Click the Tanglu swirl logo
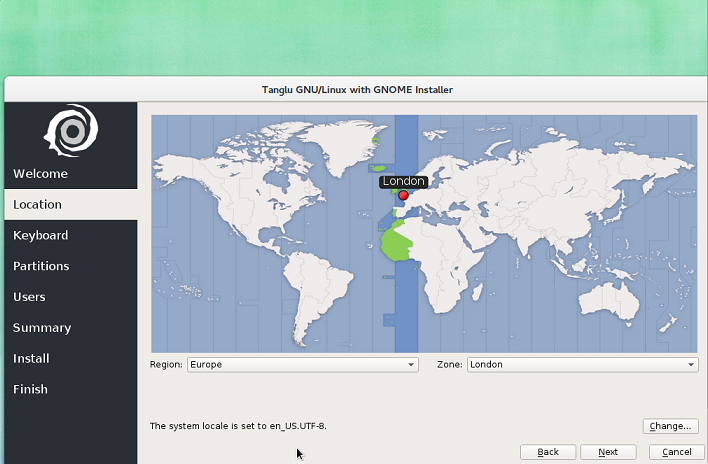 pos(71,130)
